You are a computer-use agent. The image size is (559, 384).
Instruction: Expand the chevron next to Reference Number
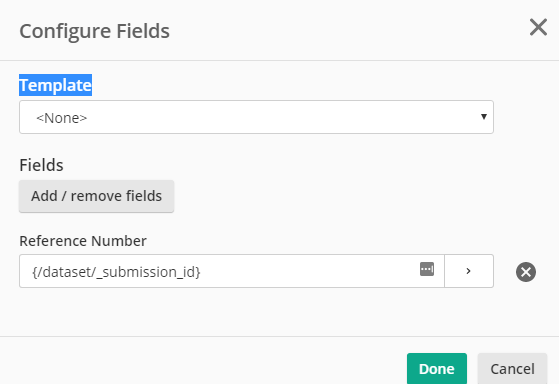coord(469,271)
